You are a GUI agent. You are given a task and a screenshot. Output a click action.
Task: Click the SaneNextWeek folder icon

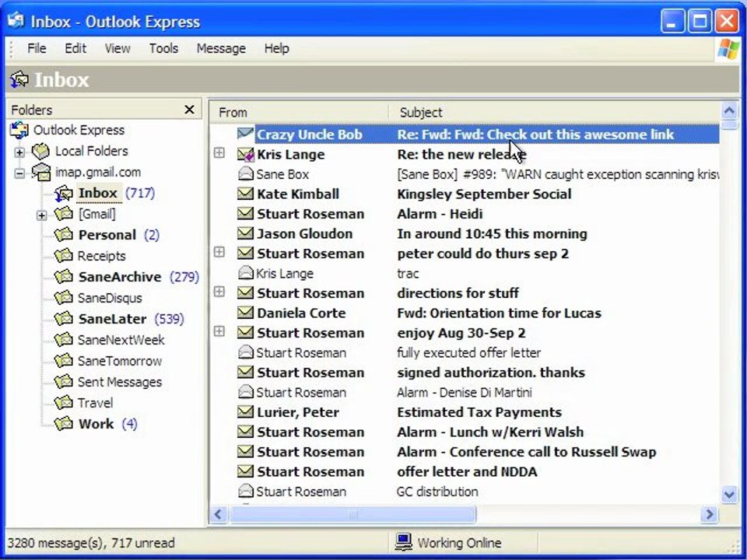63,340
